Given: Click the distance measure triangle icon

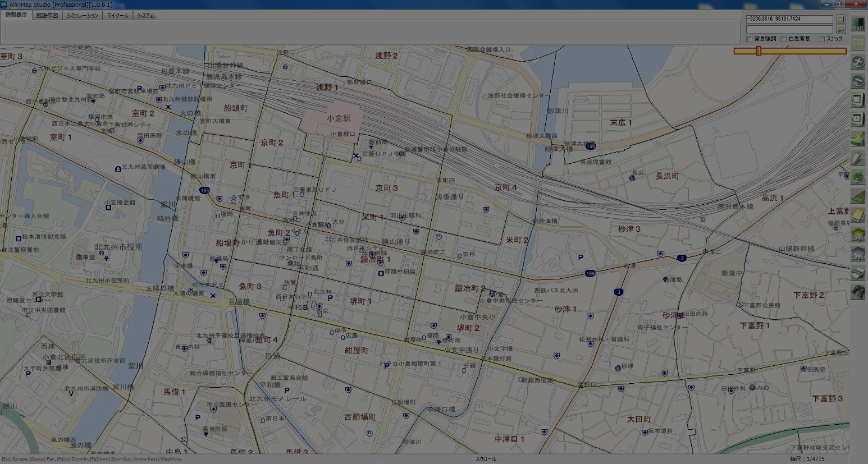Looking at the screenshot, I should point(858,196).
